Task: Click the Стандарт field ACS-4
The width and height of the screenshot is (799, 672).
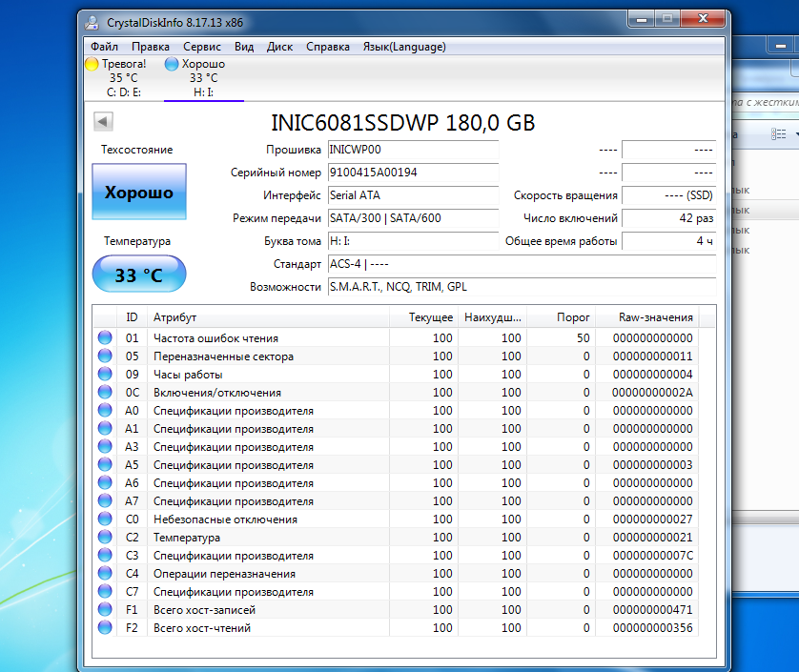Action: pyautogui.click(x=522, y=264)
